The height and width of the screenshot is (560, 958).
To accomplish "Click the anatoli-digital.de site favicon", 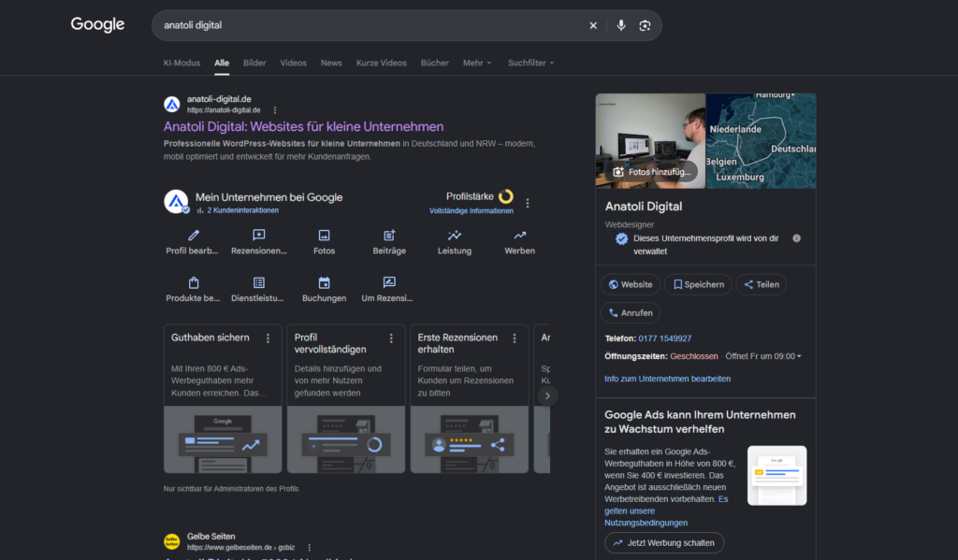I will (x=172, y=105).
